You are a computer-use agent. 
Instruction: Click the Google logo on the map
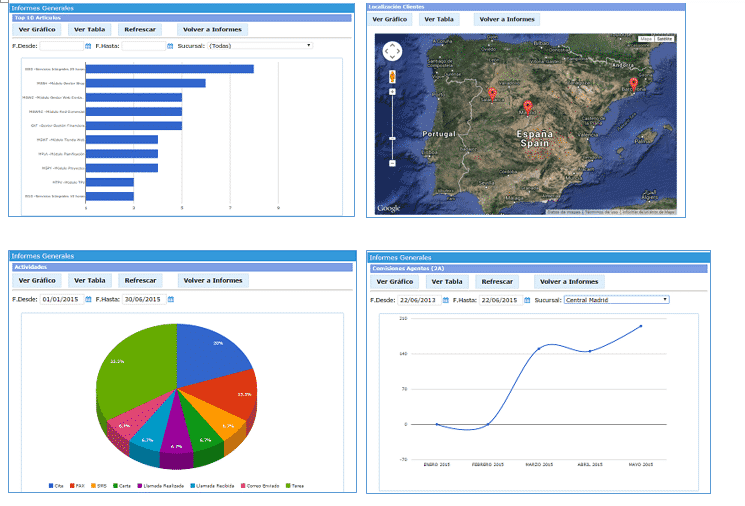[389, 208]
